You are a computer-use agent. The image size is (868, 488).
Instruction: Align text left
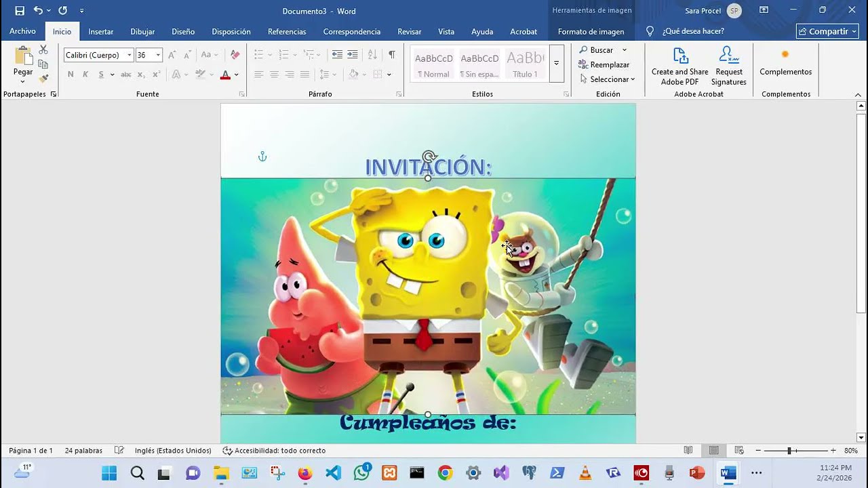point(259,75)
